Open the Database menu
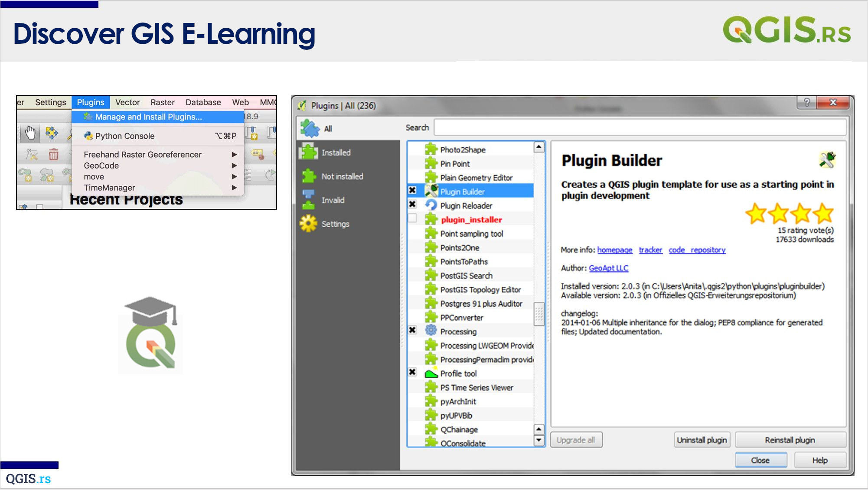Screen dimensions: 868x490 pos(203,102)
